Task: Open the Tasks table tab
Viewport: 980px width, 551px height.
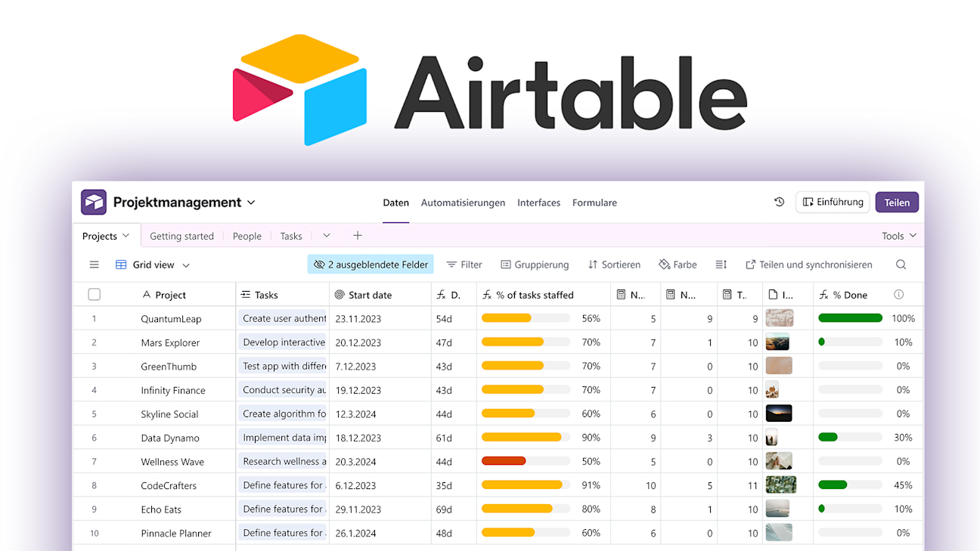Action: tap(291, 236)
